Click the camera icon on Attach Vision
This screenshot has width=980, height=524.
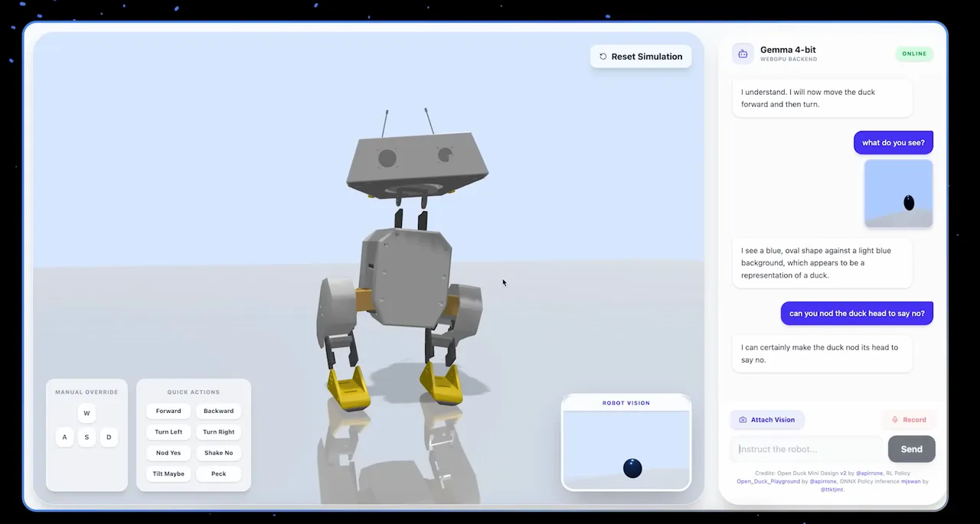coord(743,420)
